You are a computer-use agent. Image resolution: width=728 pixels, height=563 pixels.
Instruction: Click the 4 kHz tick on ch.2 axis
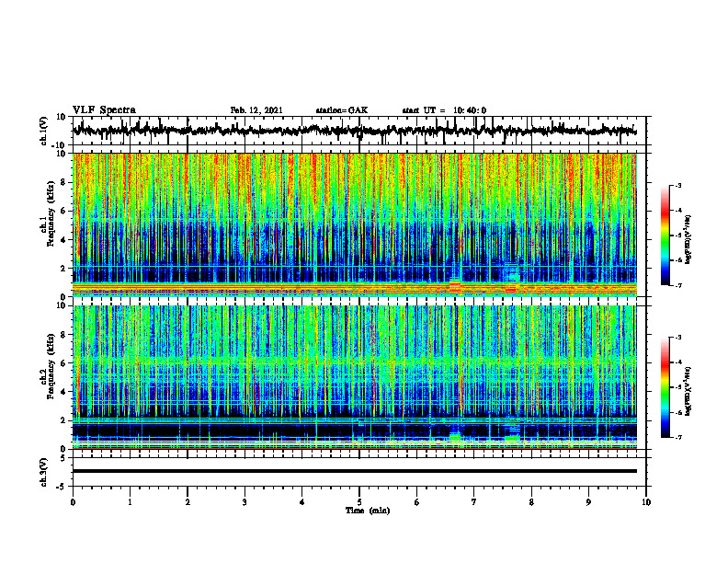point(63,392)
